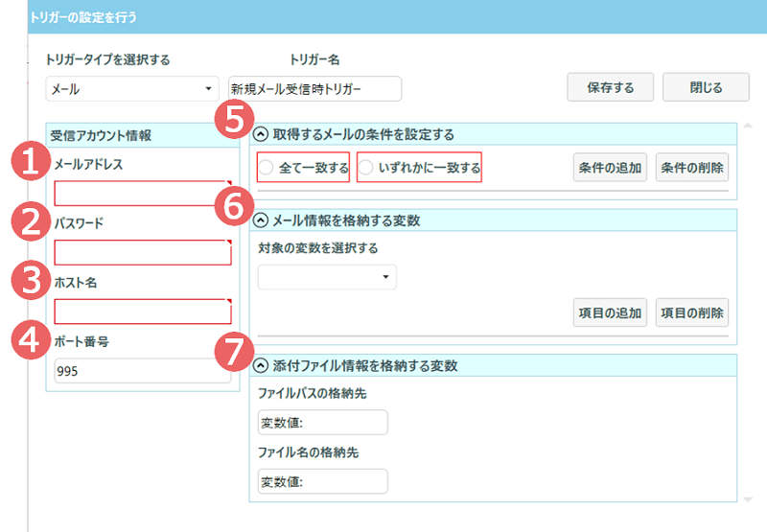767x532 pixels.
Task: Collapse the メール情報を格納する変数 section chevron
Action: [x=261, y=220]
